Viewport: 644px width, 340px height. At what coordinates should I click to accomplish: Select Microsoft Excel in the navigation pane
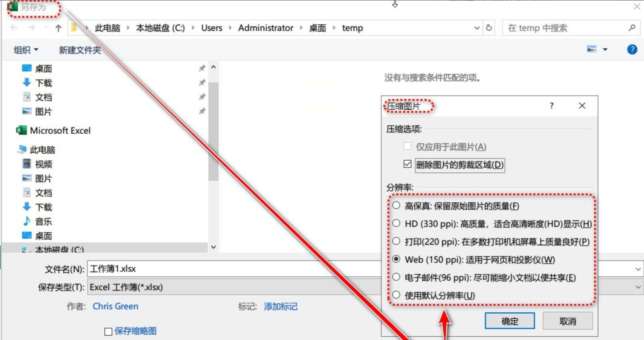tap(60, 130)
